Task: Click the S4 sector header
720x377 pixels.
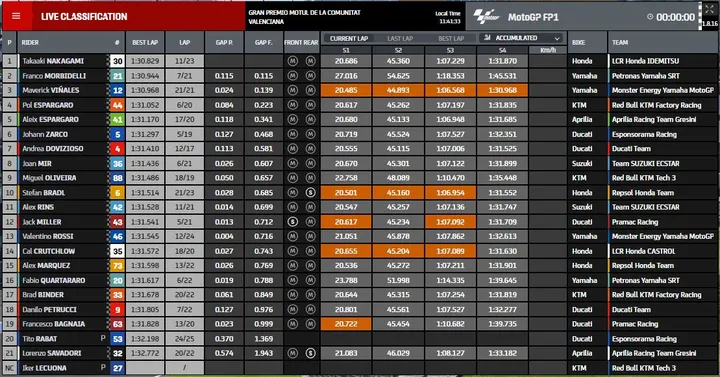Action: tap(502, 51)
